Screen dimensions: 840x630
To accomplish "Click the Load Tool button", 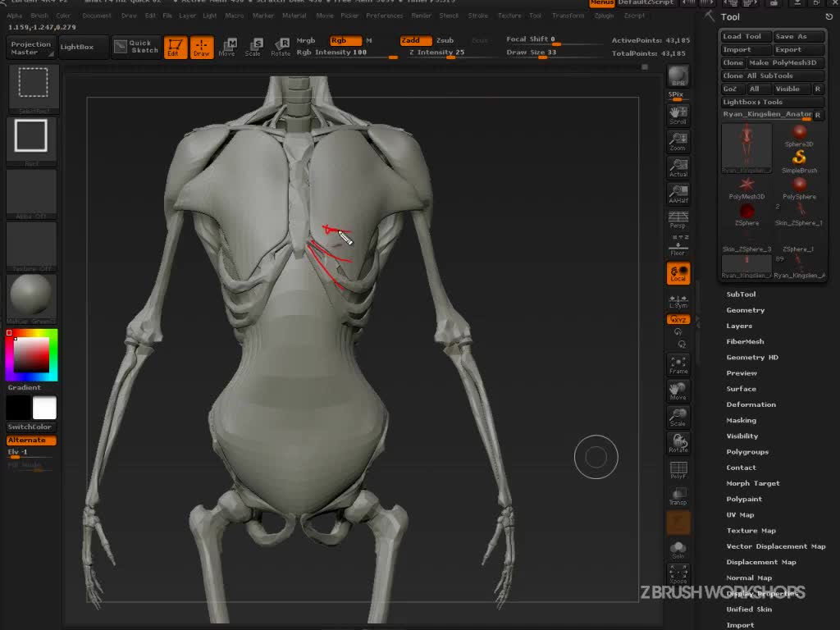I will (x=746, y=36).
